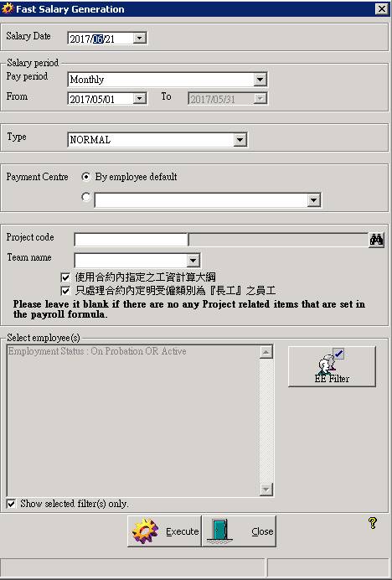392x580 pixels.
Task: Select By employee default radio button
Action: click(85, 177)
